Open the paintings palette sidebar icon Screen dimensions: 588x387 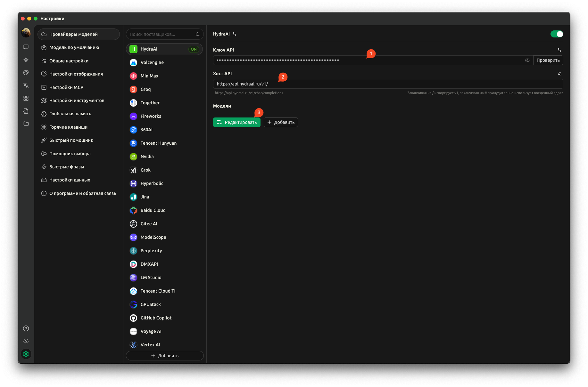(26, 73)
